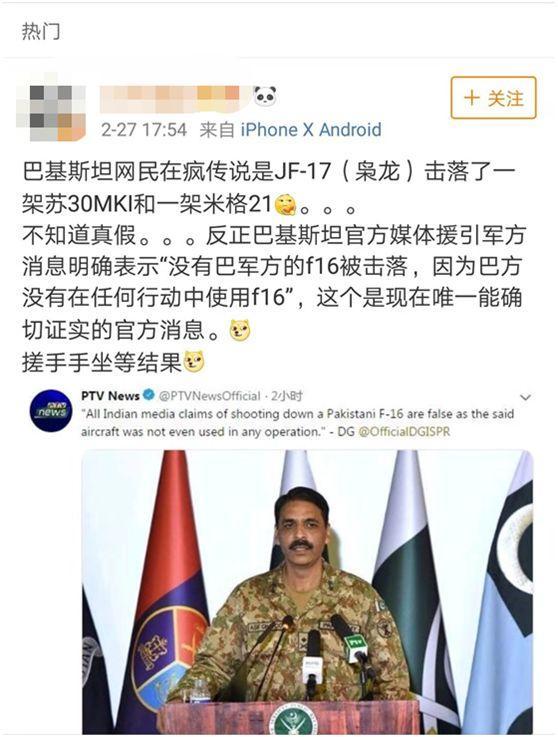Click the blurred username text
Screen dimensions: 558x737
[170, 96]
